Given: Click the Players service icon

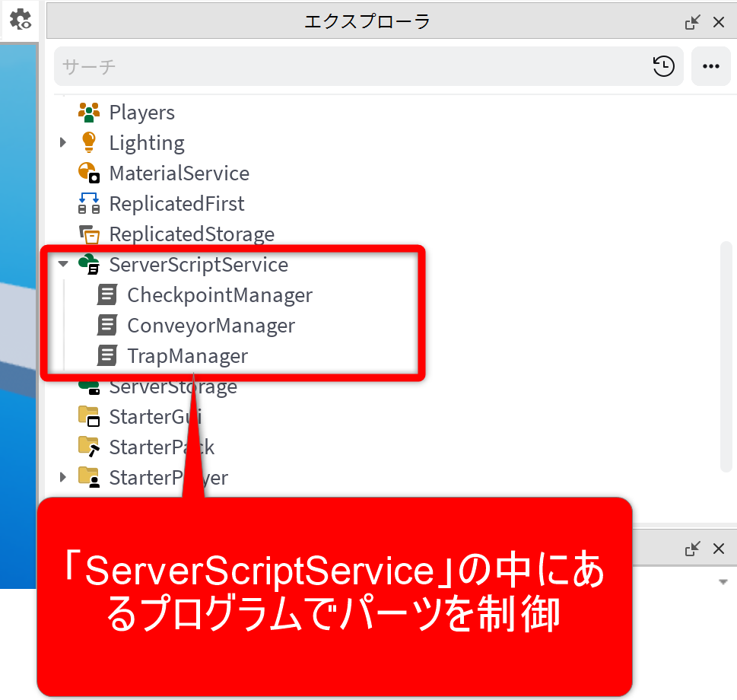Looking at the screenshot, I should (x=89, y=113).
